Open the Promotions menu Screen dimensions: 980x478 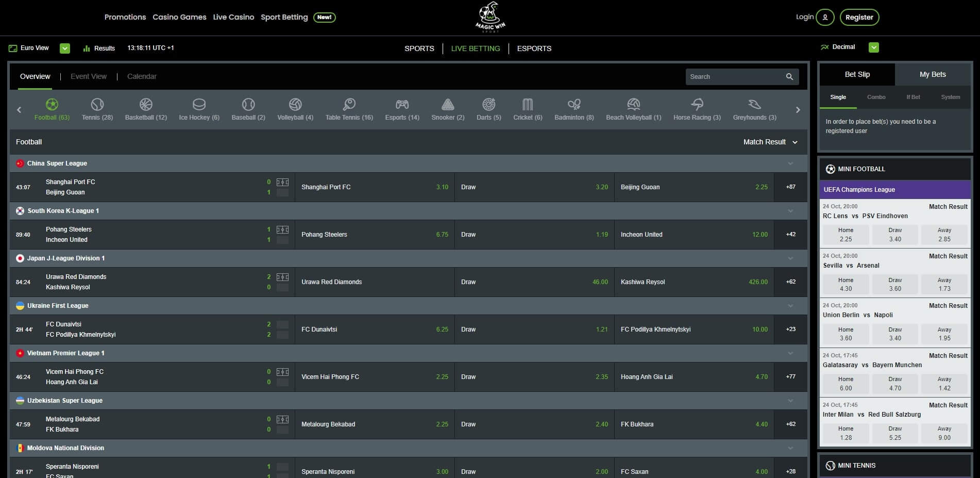[125, 17]
